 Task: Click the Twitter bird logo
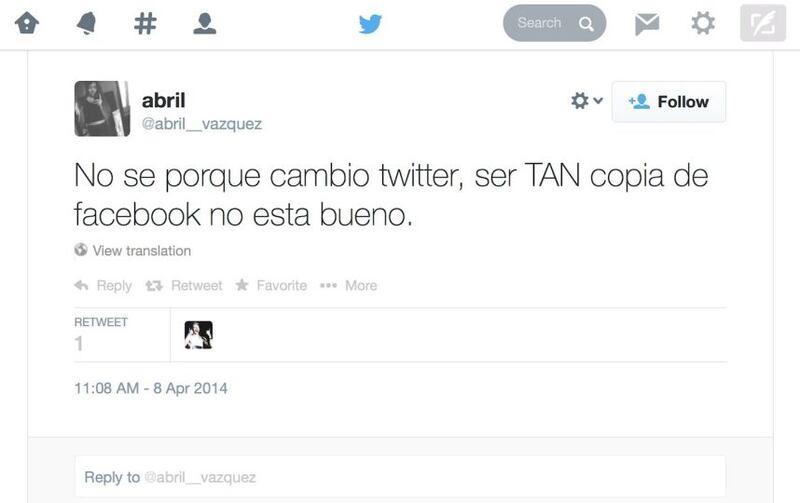pos(370,23)
